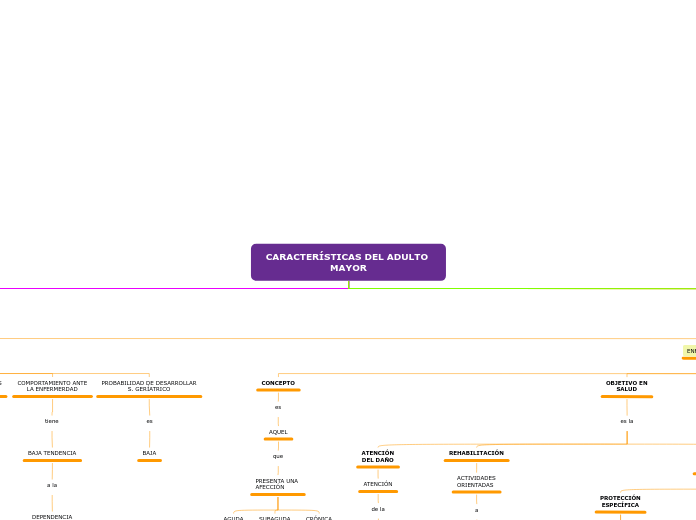This screenshot has width=696, height=520.
Task: Select the AQUEL node
Action: (x=278, y=432)
